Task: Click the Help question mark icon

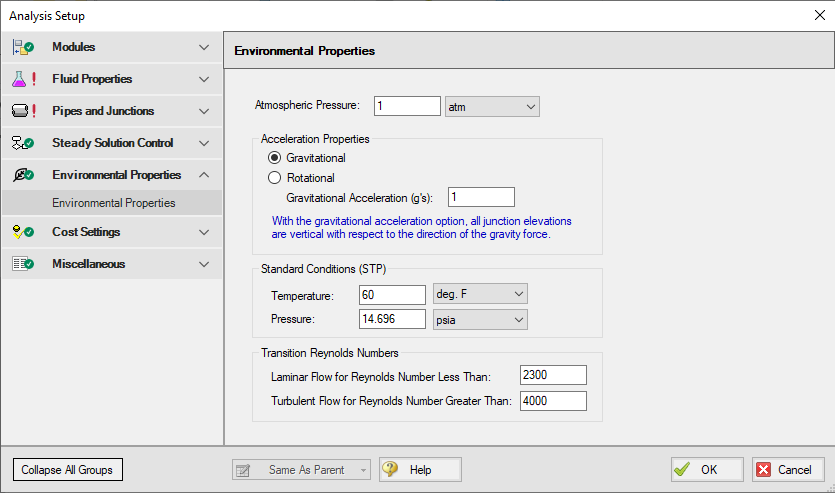Action: click(x=390, y=470)
